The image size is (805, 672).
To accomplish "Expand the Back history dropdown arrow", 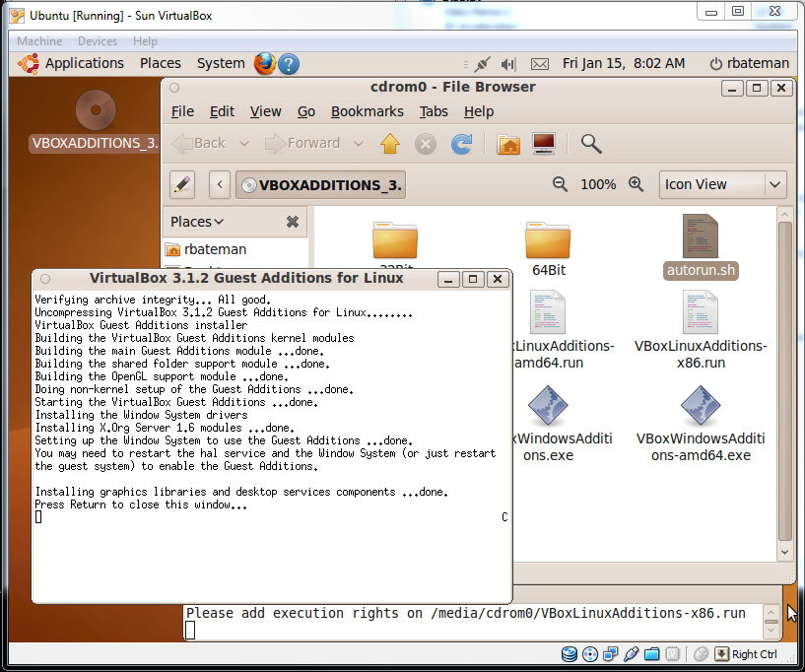I will (x=244, y=144).
